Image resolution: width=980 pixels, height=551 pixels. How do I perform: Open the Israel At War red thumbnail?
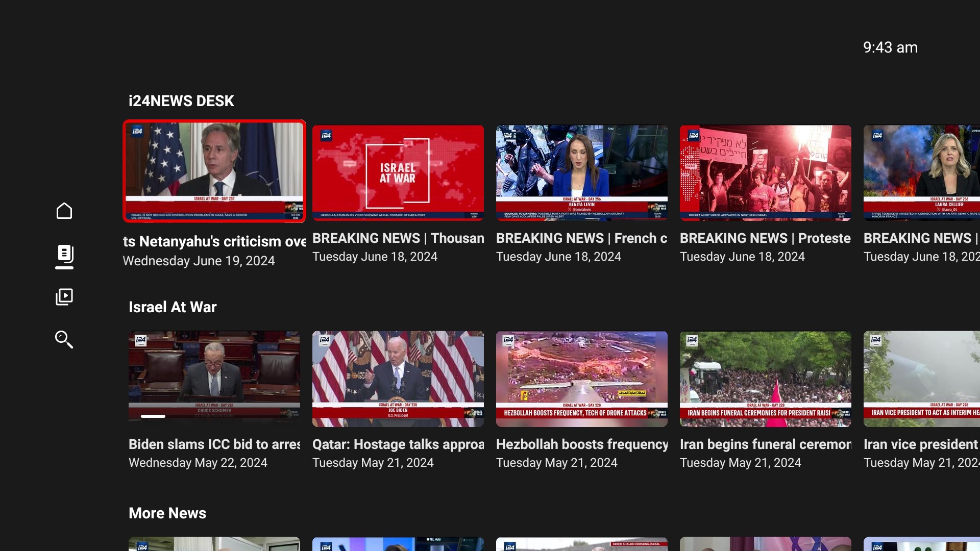point(398,173)
